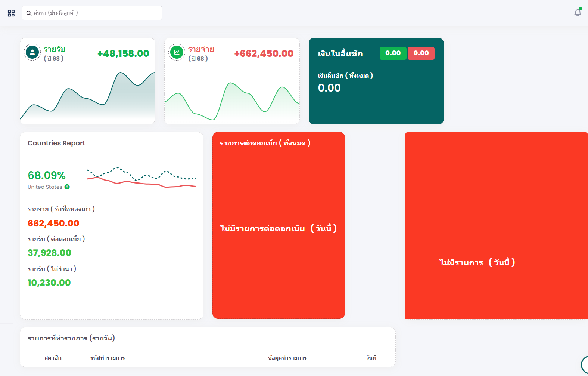Select the สมาชิก column header
The width and height of the screenshot is (588, 376).
[x=53, y=358]
